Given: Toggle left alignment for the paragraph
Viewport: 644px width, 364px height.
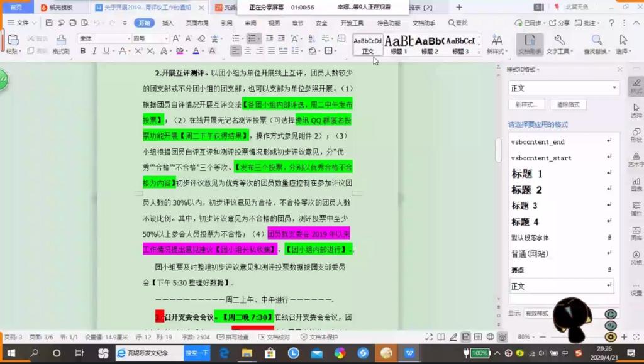Looking at the screenshot, I should pos(236,51).
